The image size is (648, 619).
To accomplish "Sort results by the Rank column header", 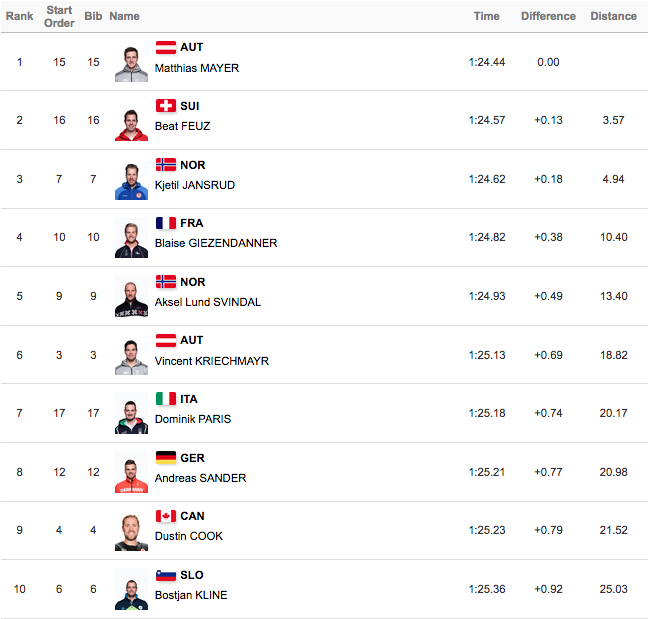I will point(19,16).
